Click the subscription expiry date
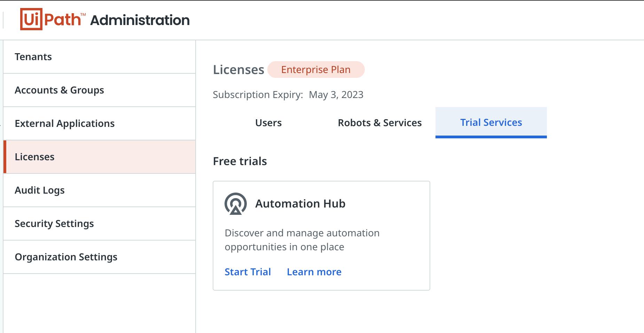Screen dimensions: 644x333 coord(336,95)
